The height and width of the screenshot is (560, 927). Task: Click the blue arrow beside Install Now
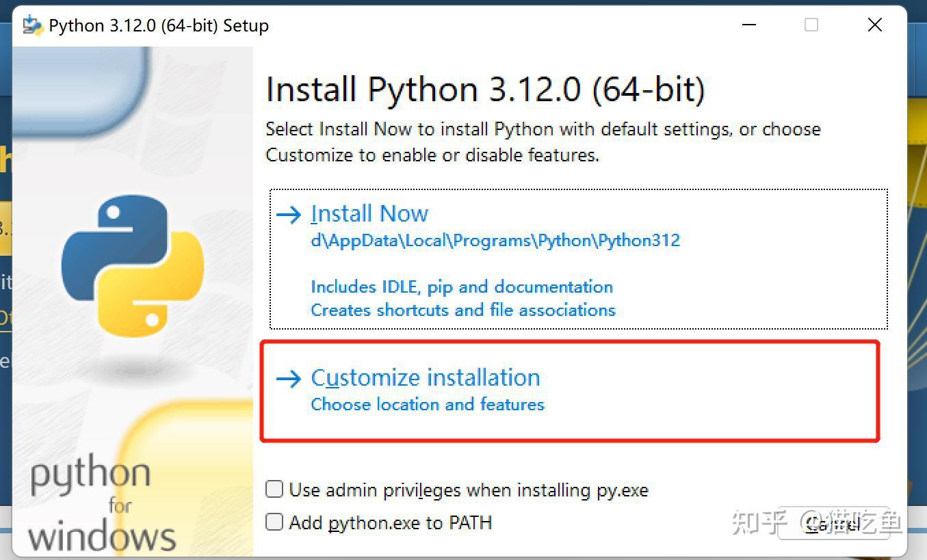pyautogui.click(x=289, y=214)
